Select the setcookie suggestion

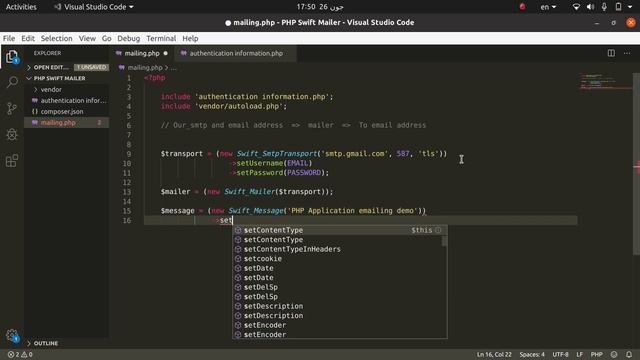(x=340, y=259)
